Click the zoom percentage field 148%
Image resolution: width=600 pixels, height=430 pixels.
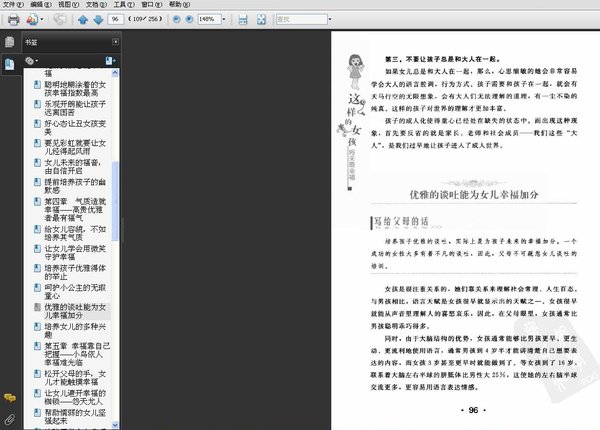pyautogui.click(x=209, y=19)
